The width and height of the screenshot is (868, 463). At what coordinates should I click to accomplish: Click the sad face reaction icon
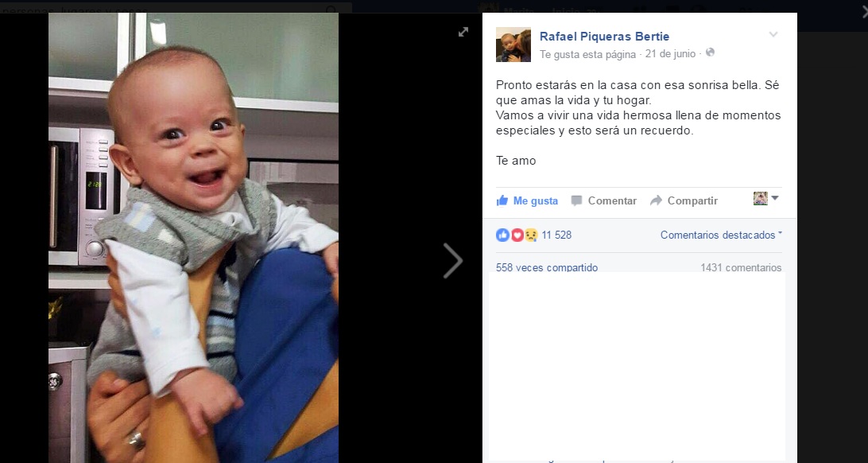click(531, 235)
